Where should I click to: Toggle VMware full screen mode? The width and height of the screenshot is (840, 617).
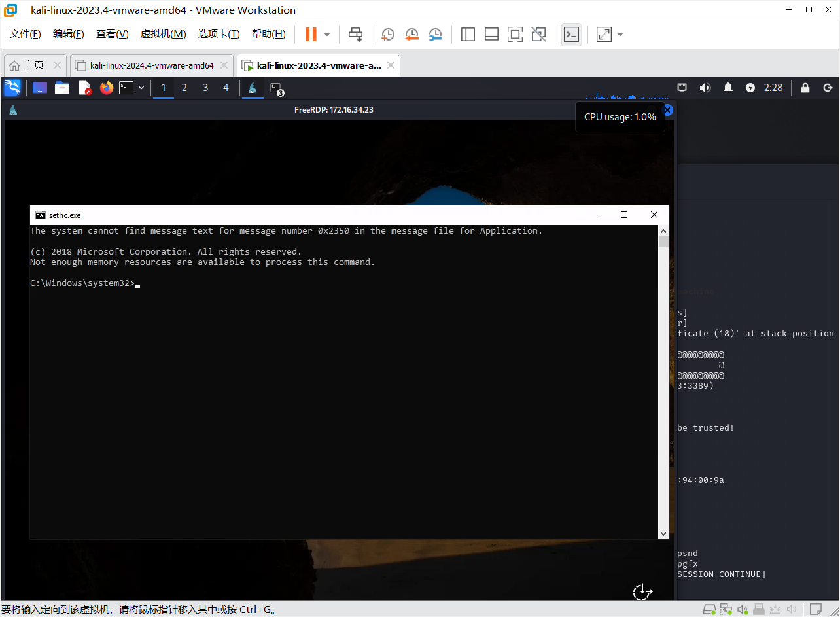coord(515,35)
